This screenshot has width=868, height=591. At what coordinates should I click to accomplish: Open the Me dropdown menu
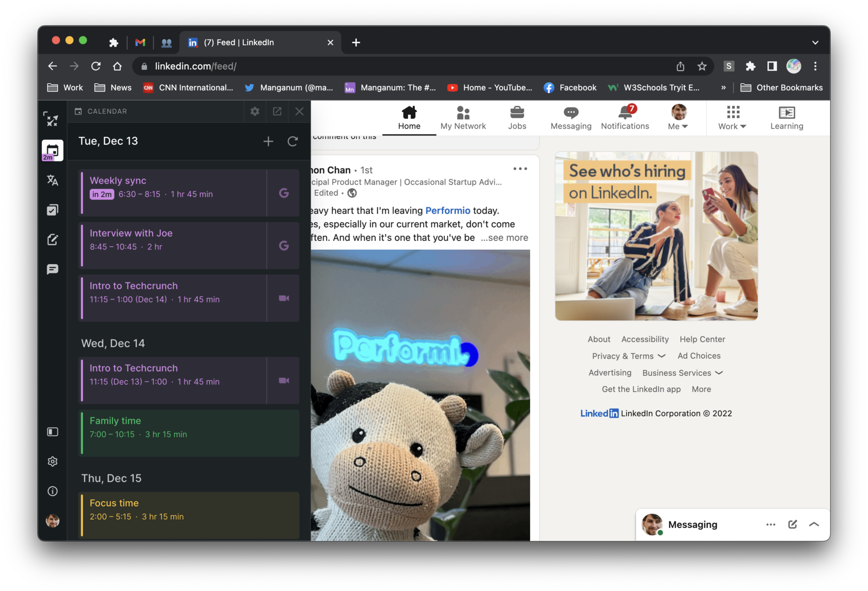(x=678, y=118)
